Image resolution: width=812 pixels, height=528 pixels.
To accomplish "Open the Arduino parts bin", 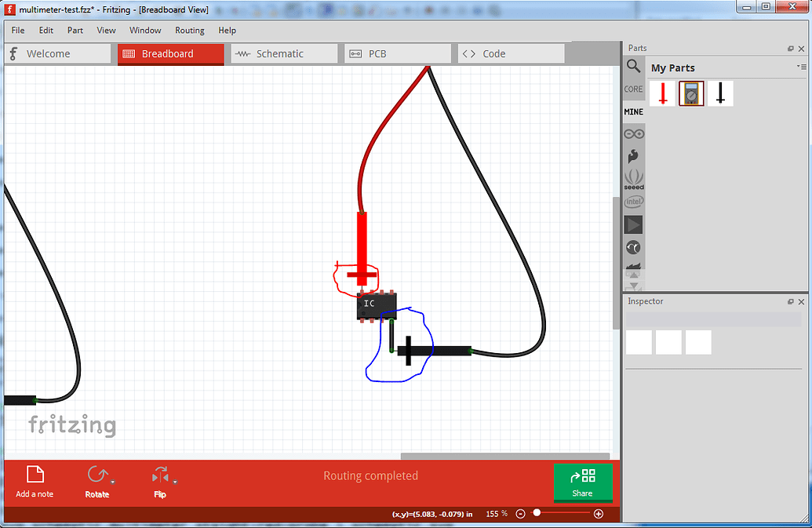I will 634,133.
